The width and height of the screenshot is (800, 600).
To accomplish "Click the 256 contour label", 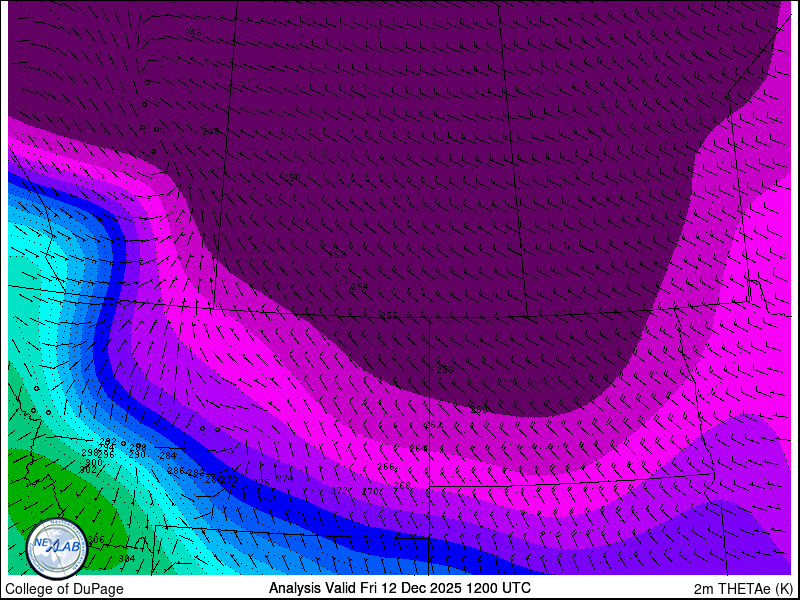I will click(x=389, y=316).
